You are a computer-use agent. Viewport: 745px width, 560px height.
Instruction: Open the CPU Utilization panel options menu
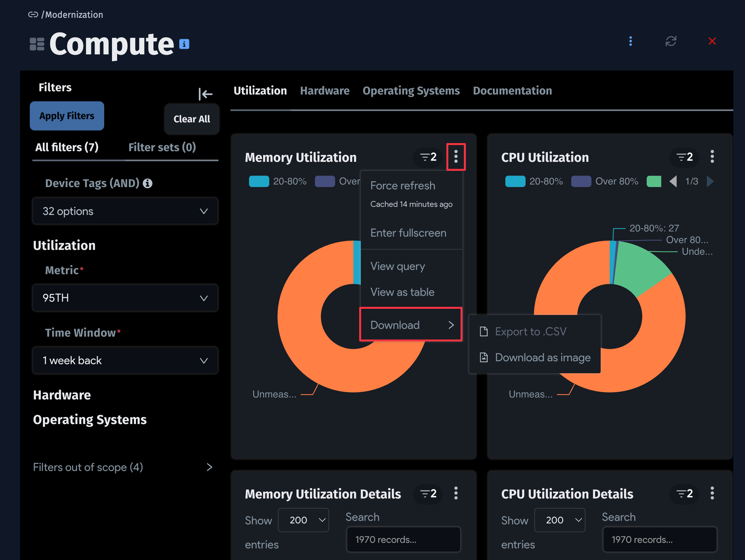(x=712, y=157)
